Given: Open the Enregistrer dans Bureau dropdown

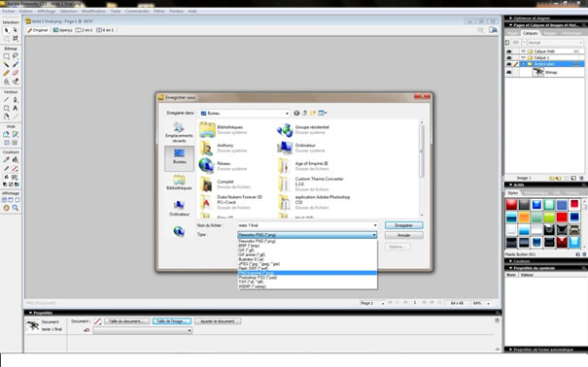Looking at the screenshot, I should click(x=245, y=113).
